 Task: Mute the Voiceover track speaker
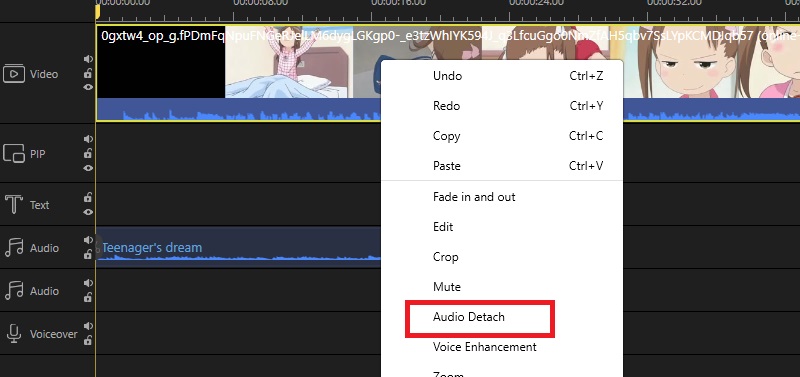coord(88,325)
